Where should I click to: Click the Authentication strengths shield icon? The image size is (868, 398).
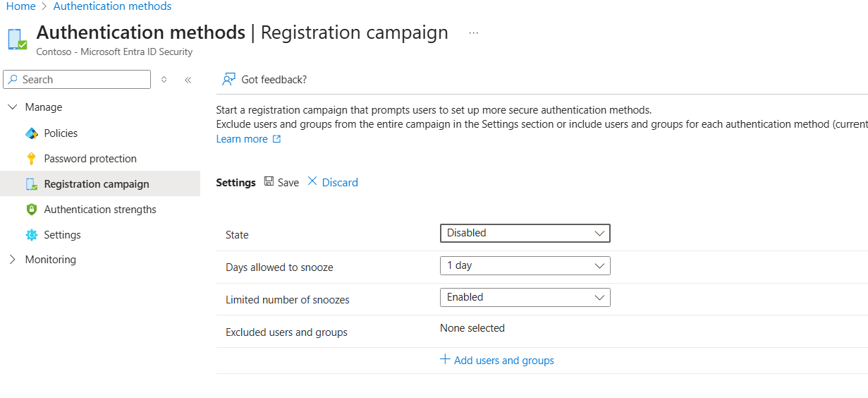31,210
